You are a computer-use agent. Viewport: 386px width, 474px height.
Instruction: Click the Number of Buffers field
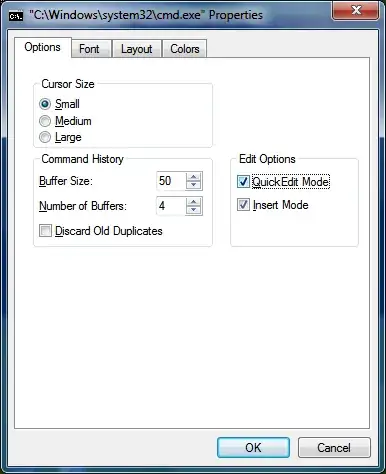(x=171, y=206)
